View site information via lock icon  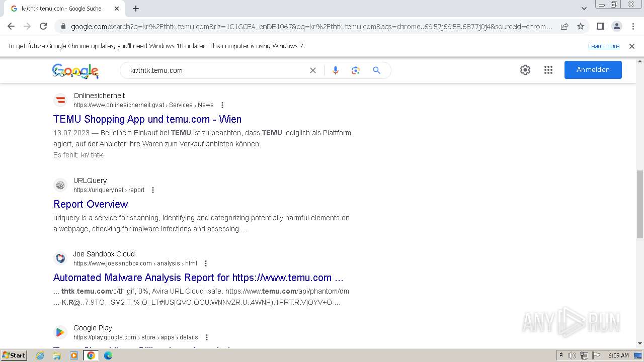(x=63, y=27)
